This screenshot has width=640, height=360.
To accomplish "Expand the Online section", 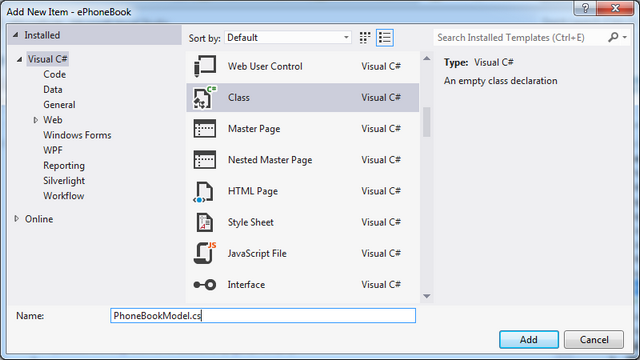I will [x=16, y=219].
